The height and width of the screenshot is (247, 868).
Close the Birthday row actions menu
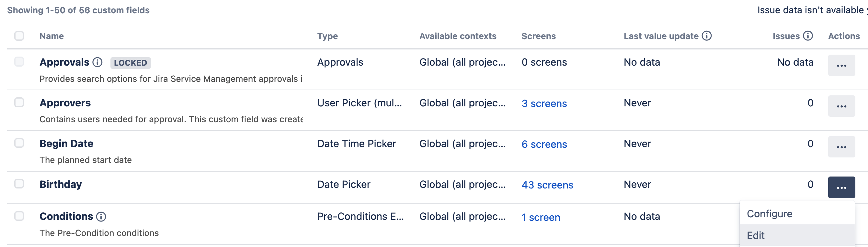tap(841, 188)
